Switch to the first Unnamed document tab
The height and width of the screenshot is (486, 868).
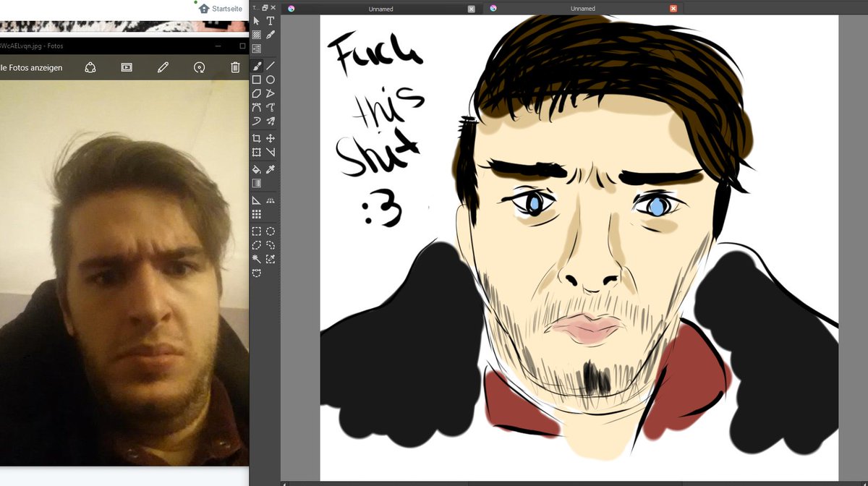click(380, 9)
